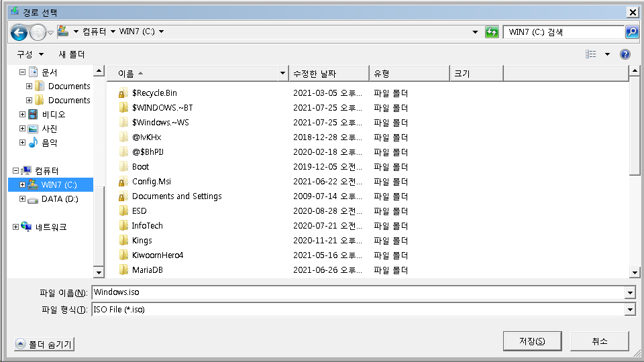The width and height of the screenshot is (644, 362).
Task: Select the ESD folder icon
Action: coord(123,211)
